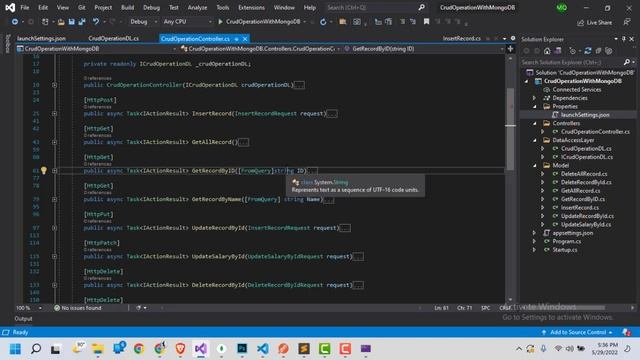Screen dimensions: 640x360
Task: Switch to the launchSettings.json tab
Action: 42,38
